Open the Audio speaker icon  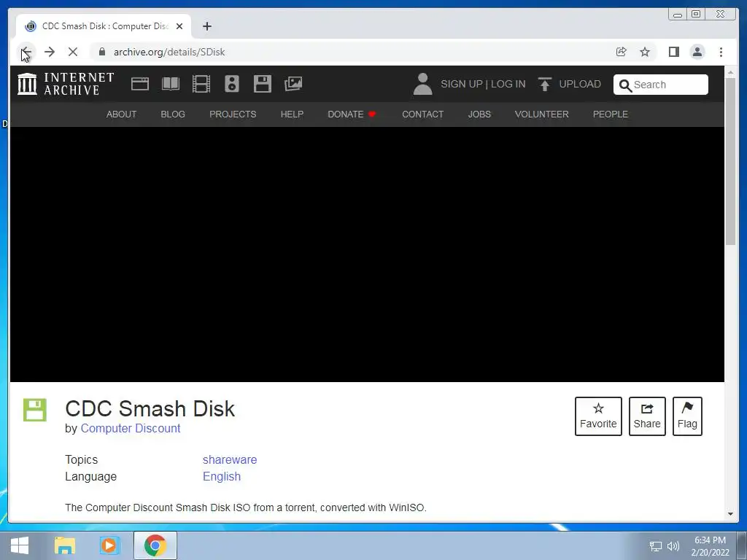(232, 84)
